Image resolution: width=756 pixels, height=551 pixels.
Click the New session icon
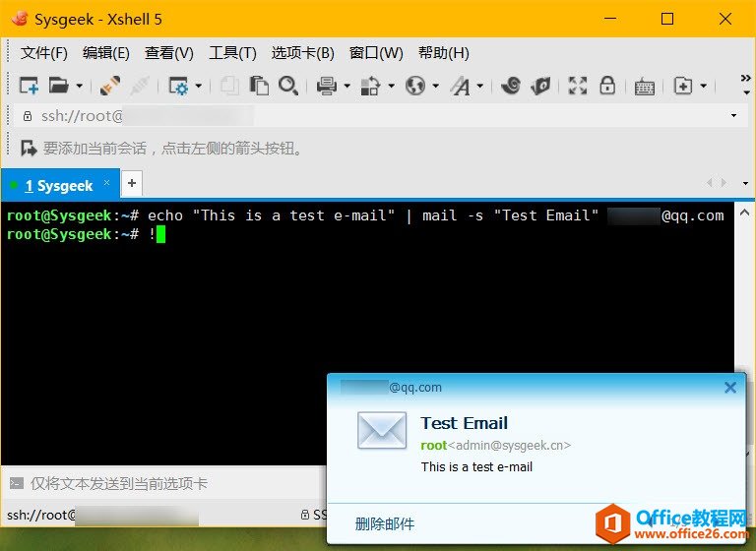point(29,86)
